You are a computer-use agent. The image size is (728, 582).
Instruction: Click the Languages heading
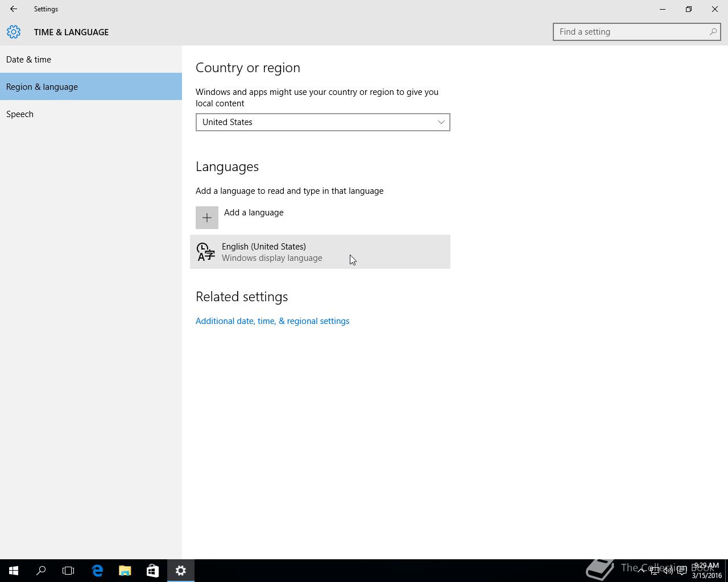coord(227,167)
